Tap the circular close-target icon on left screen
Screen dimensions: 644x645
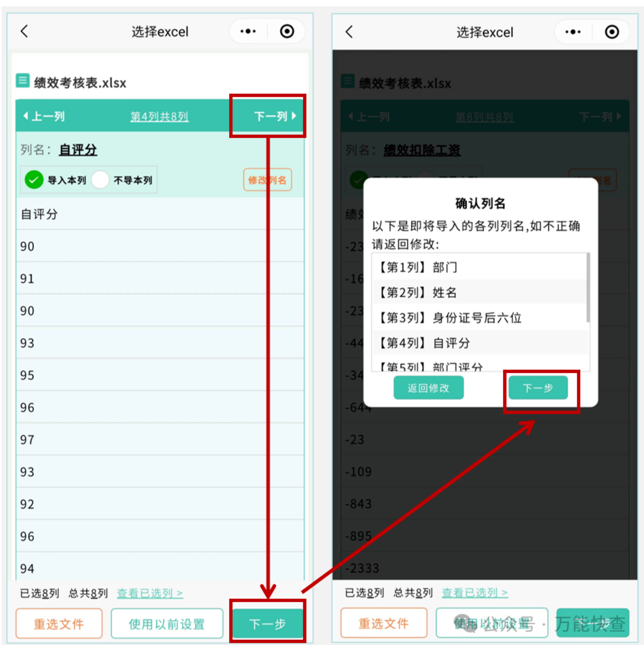[x=287, y=32]
